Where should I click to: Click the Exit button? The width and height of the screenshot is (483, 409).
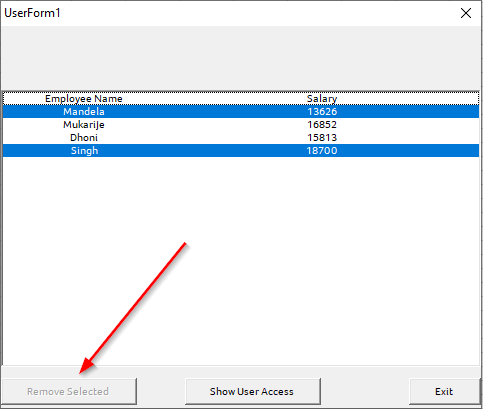click(x=444, y=391)
